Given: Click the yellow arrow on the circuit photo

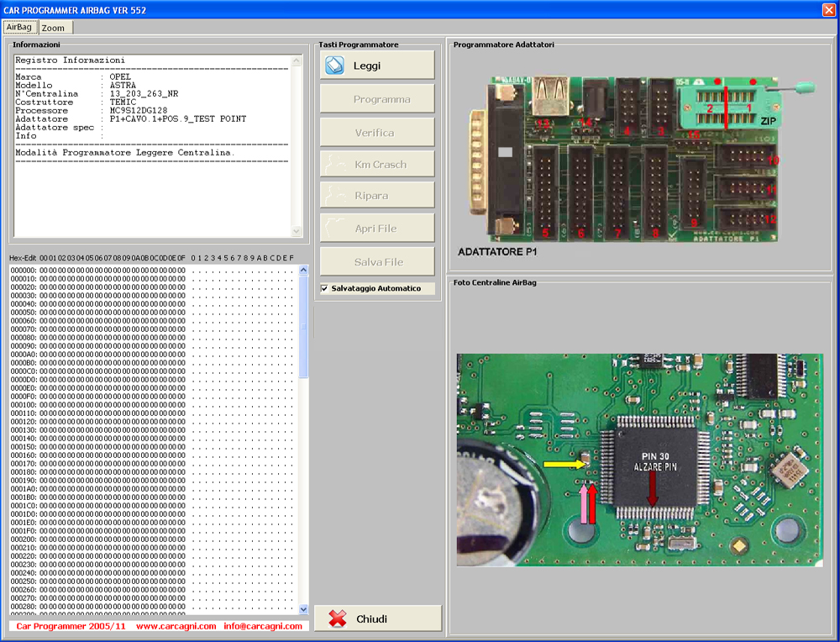Looking at the screenshot, I should pyautogui.click(x=564, y=464).
